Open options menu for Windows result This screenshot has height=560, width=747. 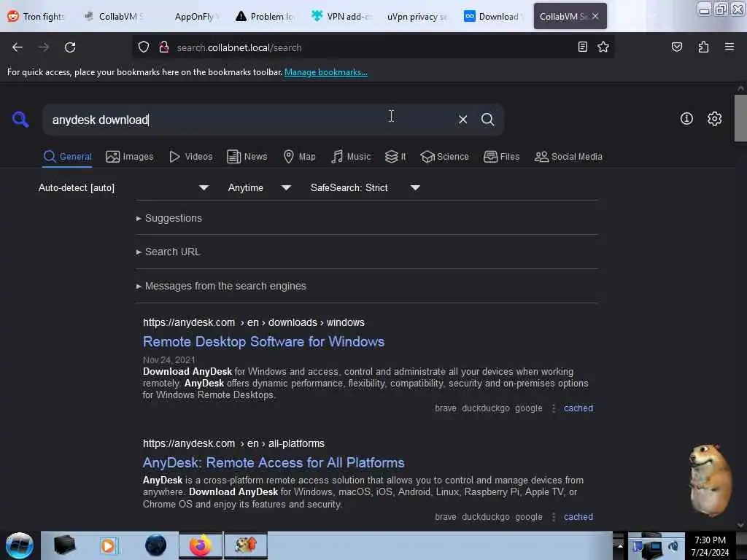tap(553, 408)
